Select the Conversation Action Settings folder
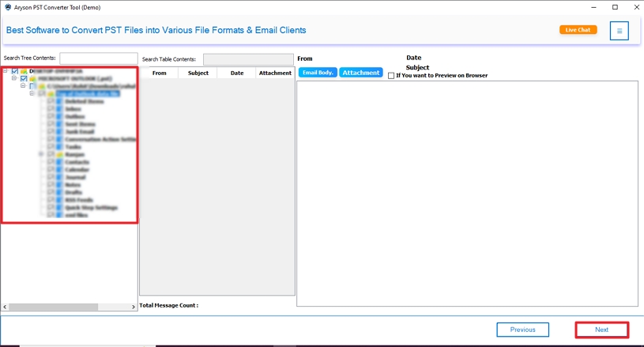This screenshot has height=347, width=644. point(100,139)
